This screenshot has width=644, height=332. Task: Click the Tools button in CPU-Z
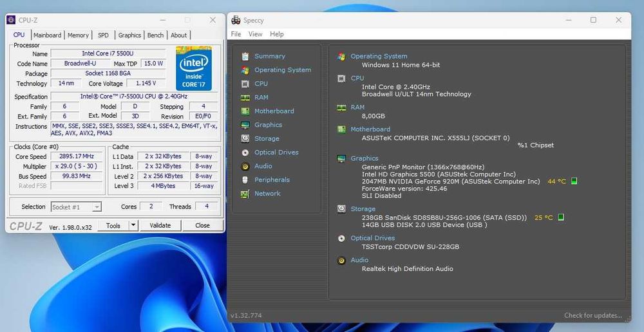pyautogui.click(x=113, y=225)
